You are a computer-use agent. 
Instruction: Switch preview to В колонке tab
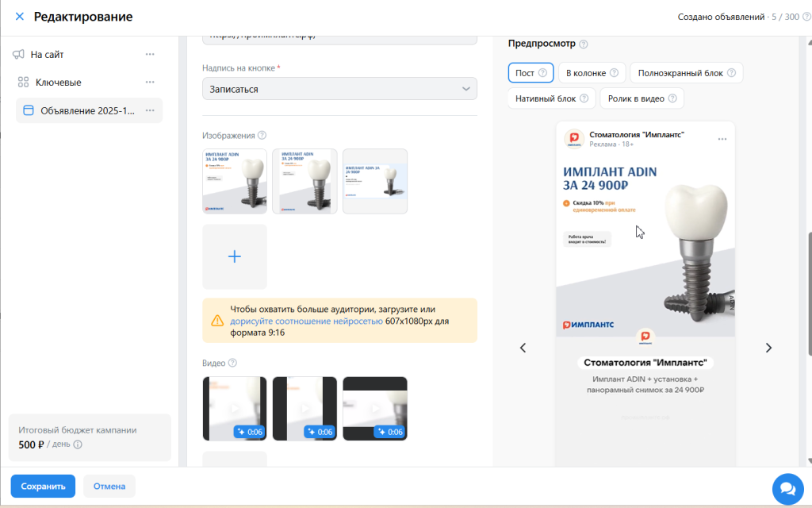(592, 72)
